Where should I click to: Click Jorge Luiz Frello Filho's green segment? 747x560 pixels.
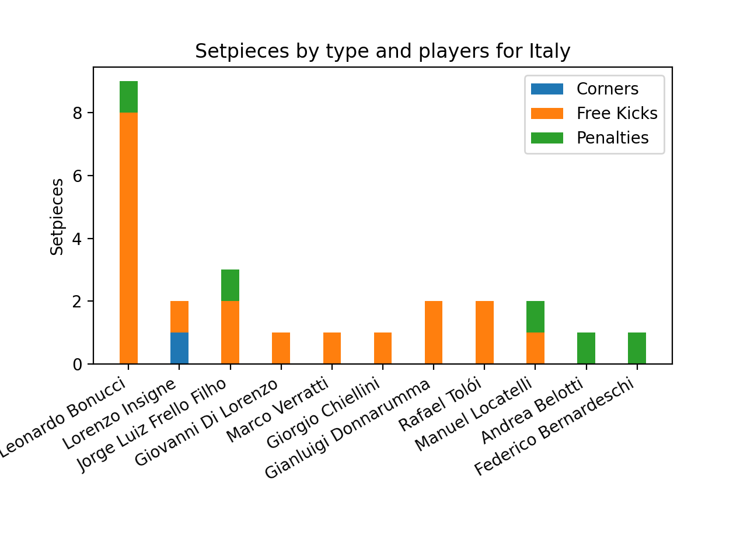230,285
